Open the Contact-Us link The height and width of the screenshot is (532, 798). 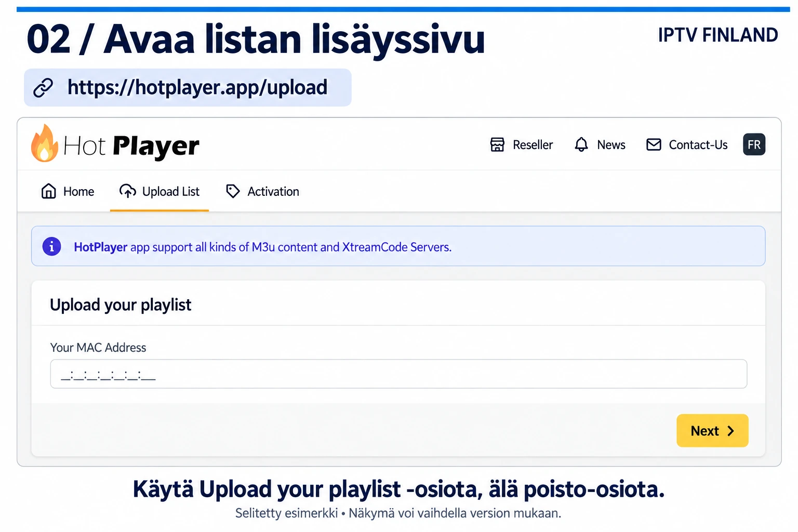click(686, 144)
